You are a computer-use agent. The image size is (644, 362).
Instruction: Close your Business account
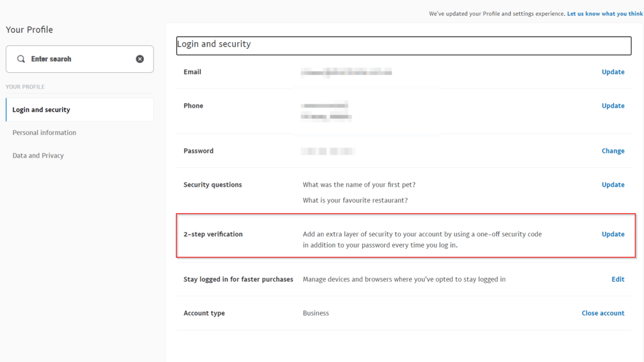click(602, 313)
